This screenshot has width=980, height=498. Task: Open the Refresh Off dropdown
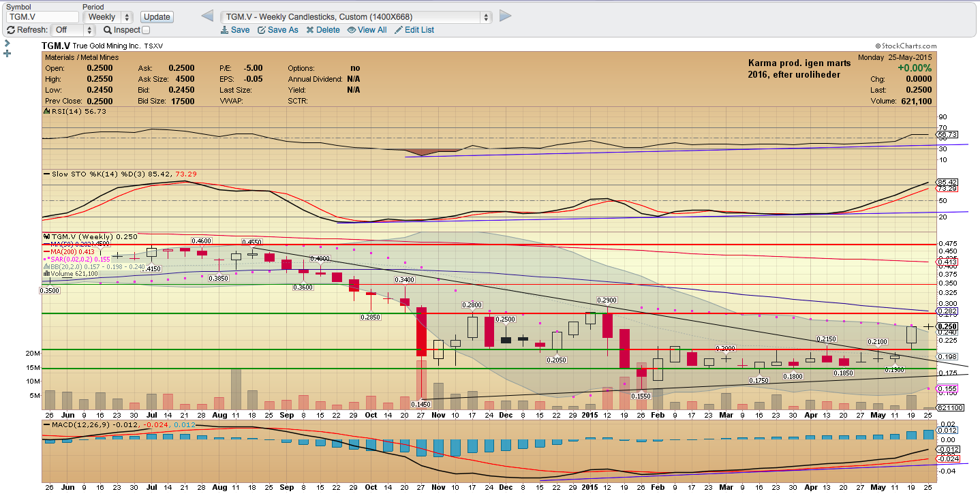pyautogui.click(x=73, y=30)
